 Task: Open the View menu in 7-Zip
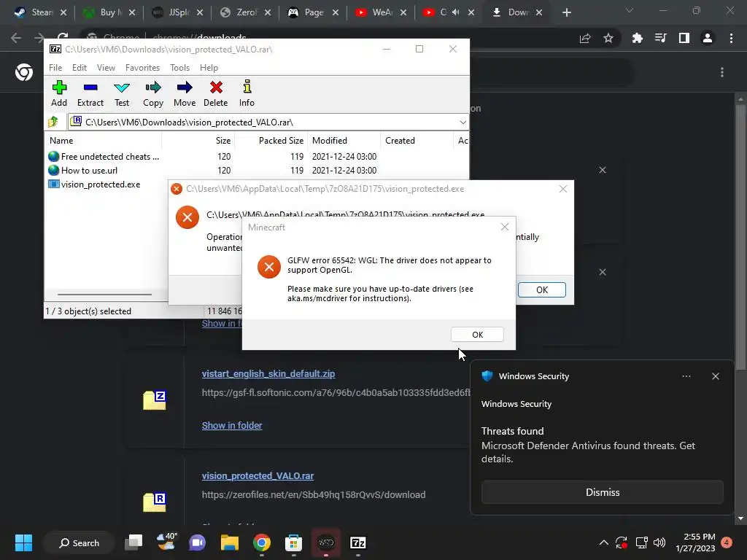click(106, 68)
